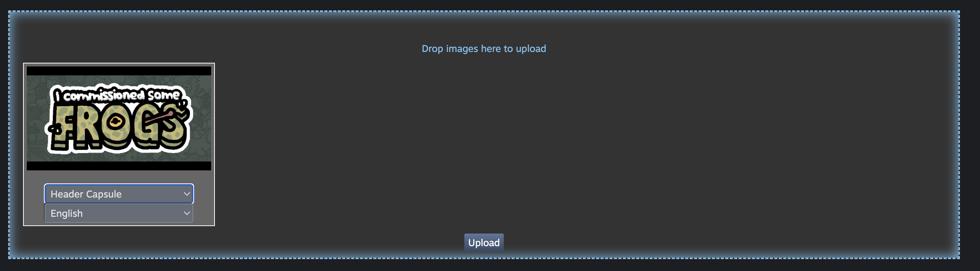Click the 'Drop images here to upload' text
Viewport: 980px width, 271px height.
(484, 49)
